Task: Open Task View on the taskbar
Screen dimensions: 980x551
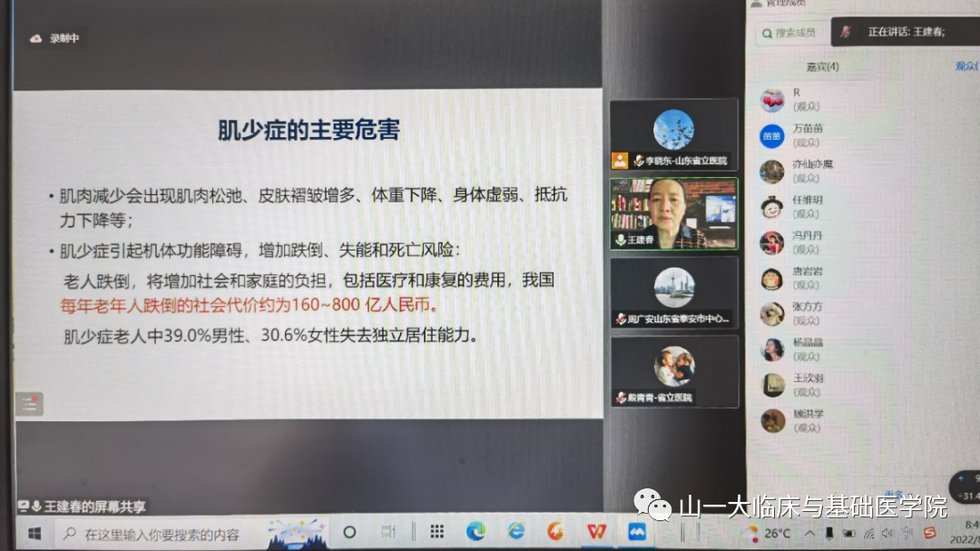Action: click(389, 532)
